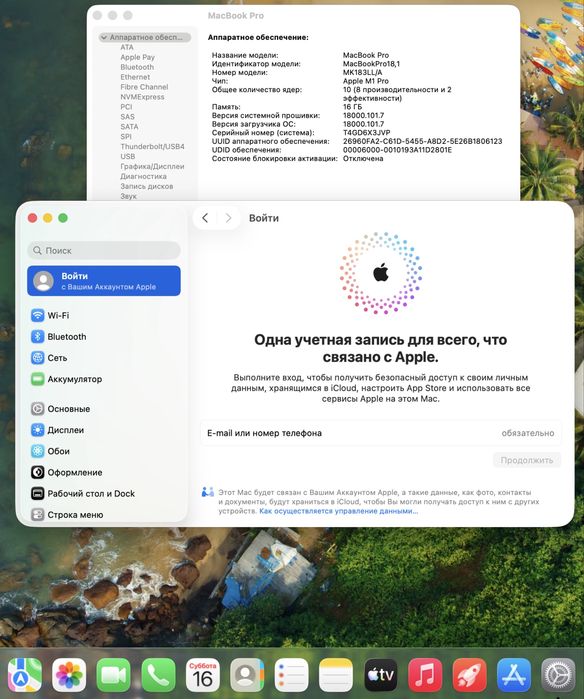The height and width of the screenshot is (699, 584).
Task: Open FaceTime in the Dock
Action: tap(114, 675)
